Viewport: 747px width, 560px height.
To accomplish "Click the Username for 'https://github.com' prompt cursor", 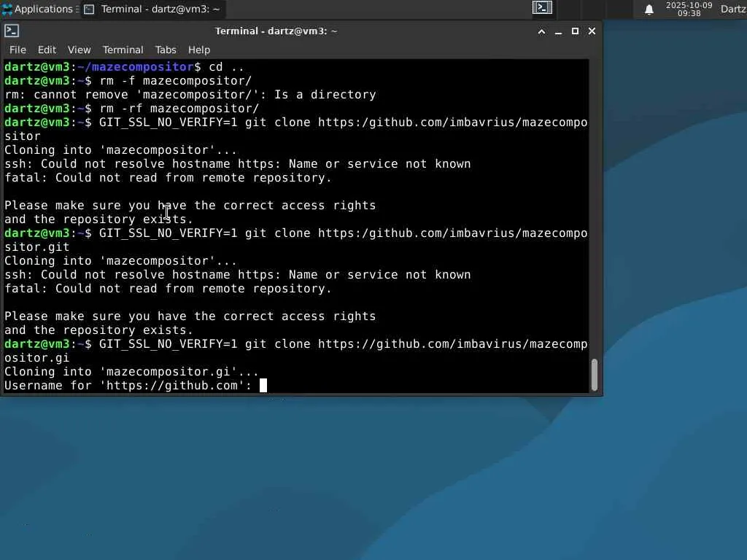I will coord(263,385).
